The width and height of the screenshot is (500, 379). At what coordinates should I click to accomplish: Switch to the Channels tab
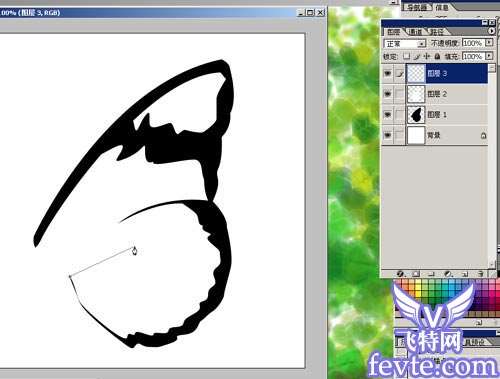click(415, 32)
